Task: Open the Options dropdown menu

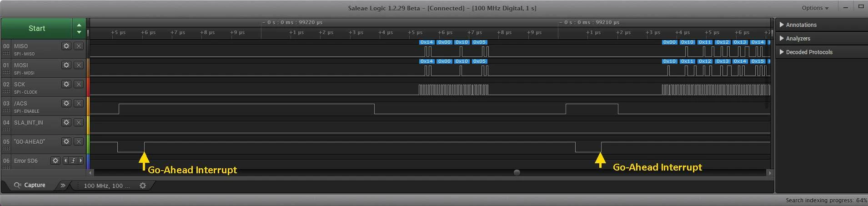Action: coord(815,8)
